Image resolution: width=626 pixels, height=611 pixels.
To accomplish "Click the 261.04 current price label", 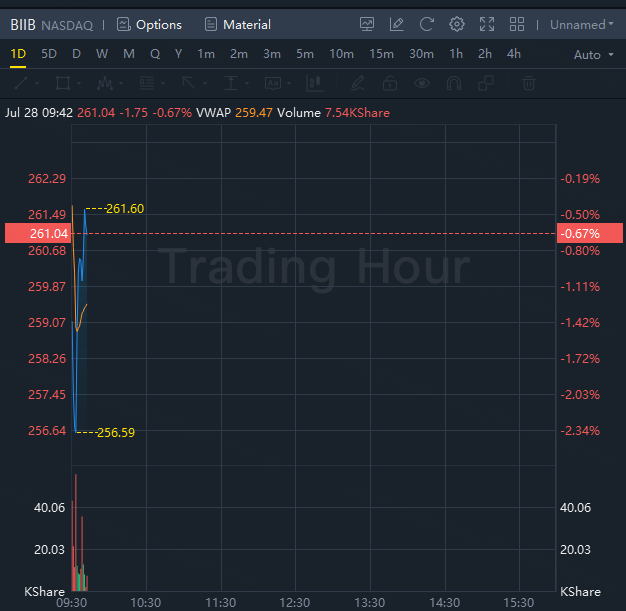I will pos(49,233).
